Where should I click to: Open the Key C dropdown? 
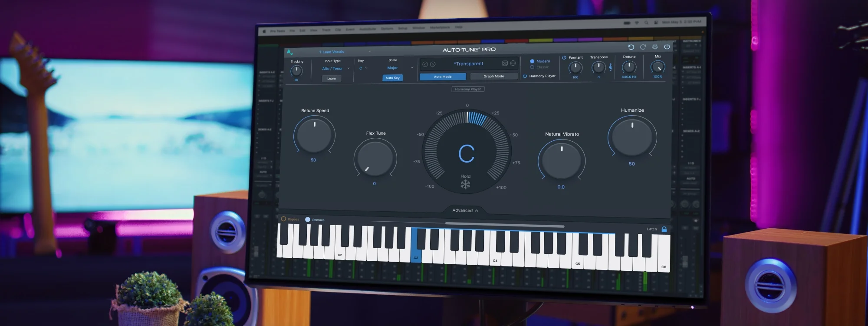(x=363, y=68)
